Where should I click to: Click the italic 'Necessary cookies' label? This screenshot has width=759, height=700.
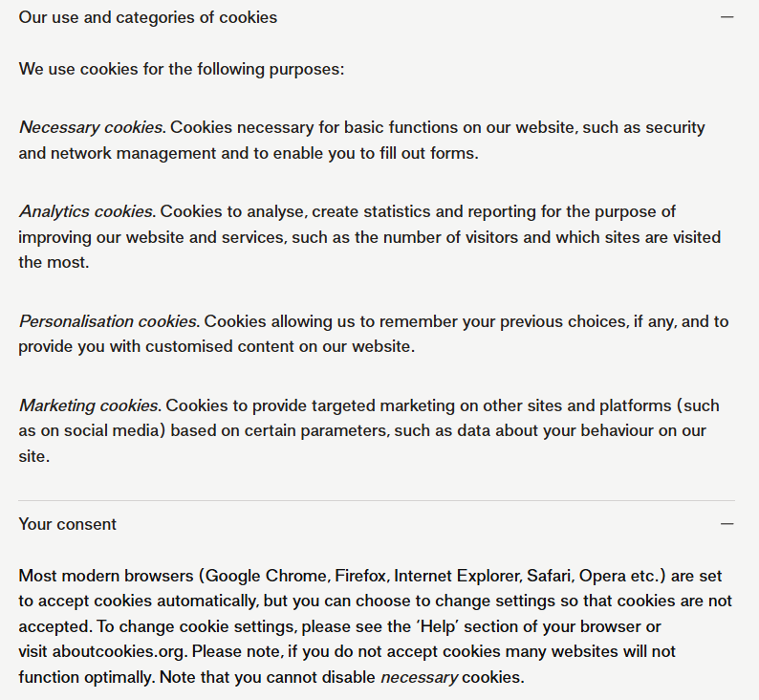tap(92, 127)
